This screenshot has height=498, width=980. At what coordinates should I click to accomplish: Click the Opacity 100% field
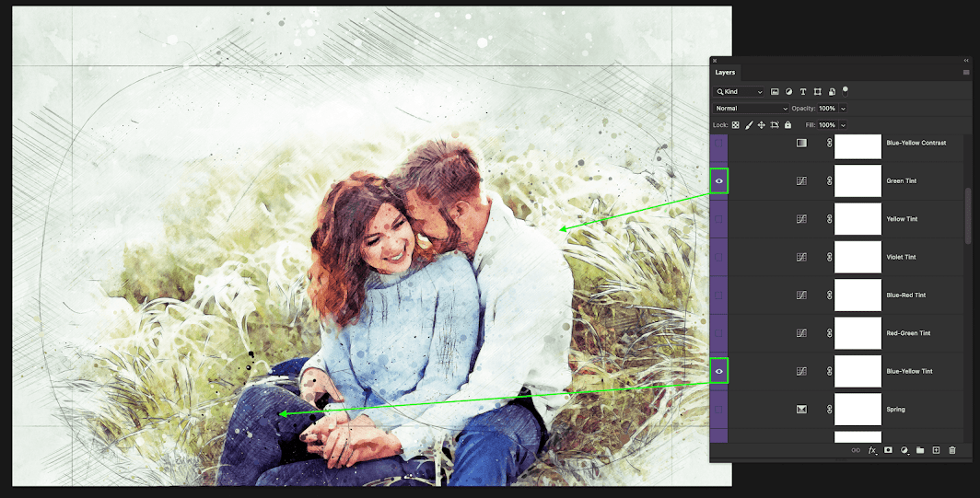coord(827,109)
